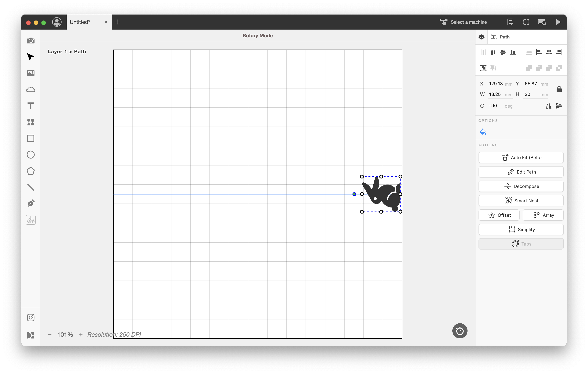Zoom in with the plus button

tap(81, 334)
